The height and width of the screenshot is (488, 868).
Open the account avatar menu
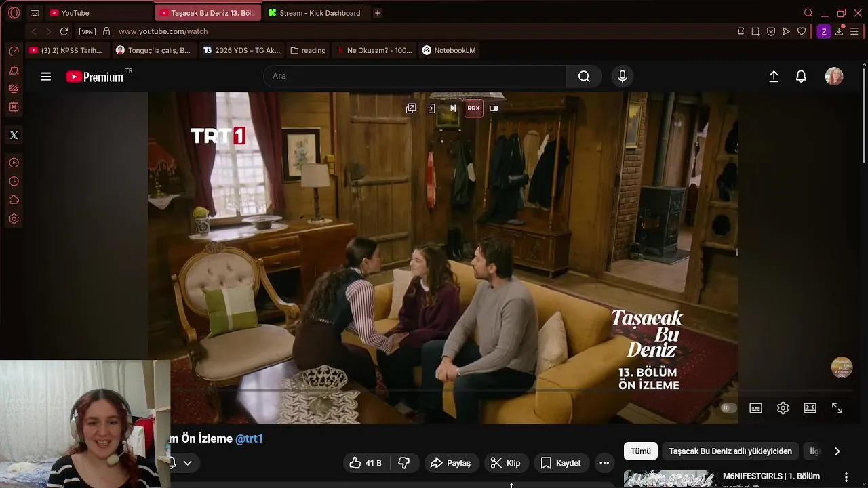click(x=833, y=77)
